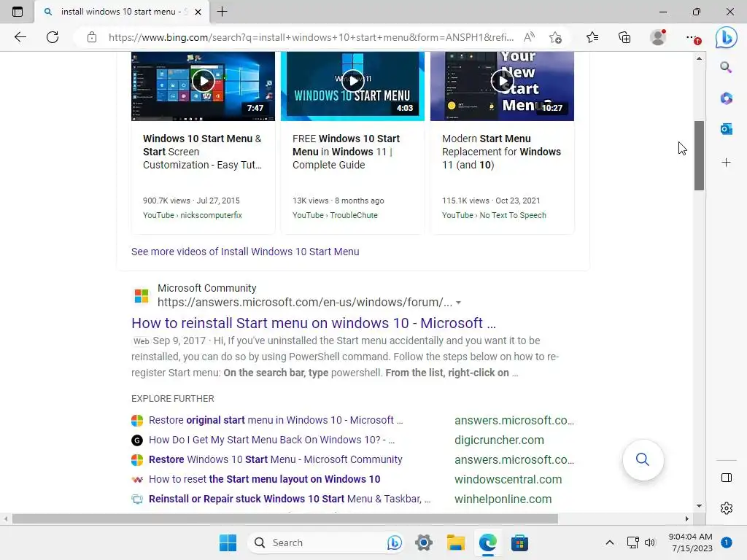Open the tab actions menu icon
The image size is (747, 560).
(x=18, y=12)
